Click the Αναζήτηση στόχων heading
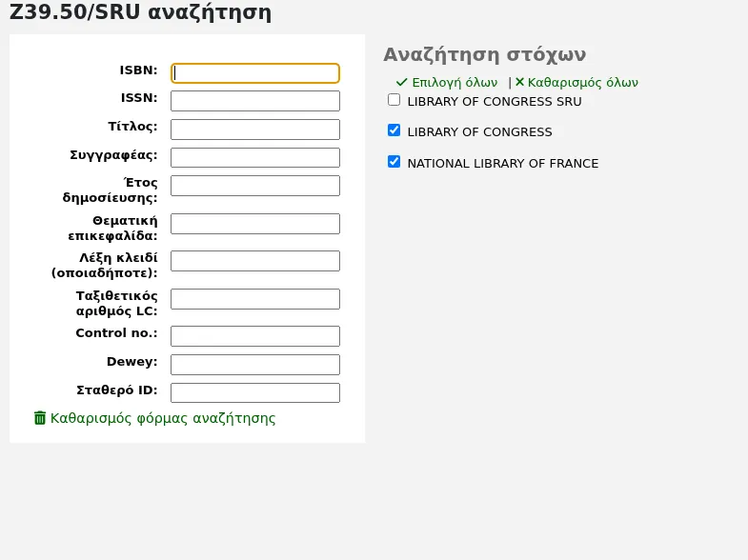Screen dimensions: 748x560 coord(485,54)
